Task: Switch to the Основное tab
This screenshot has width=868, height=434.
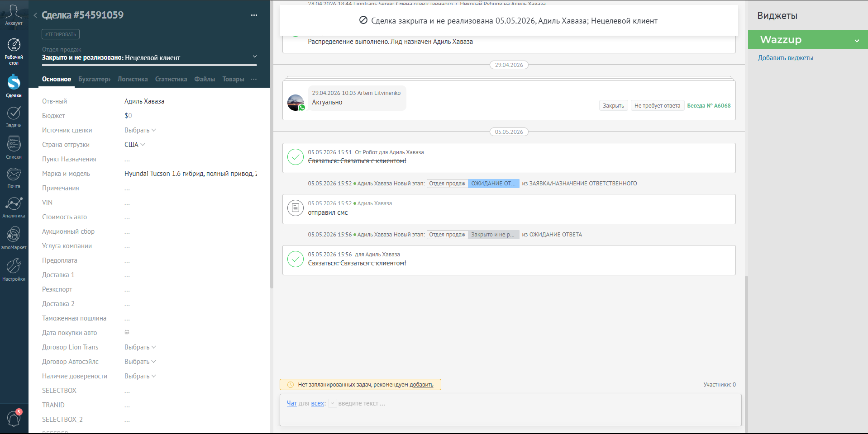Action: (57, 79)
